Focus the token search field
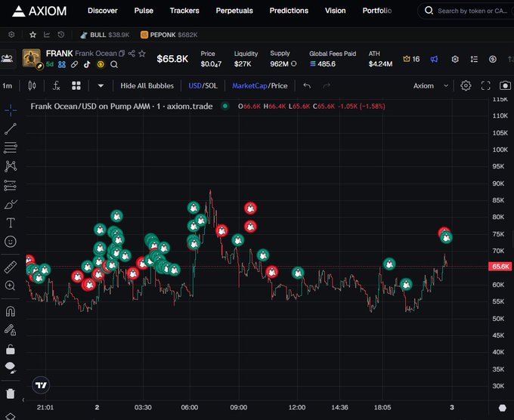 [467, 11]
